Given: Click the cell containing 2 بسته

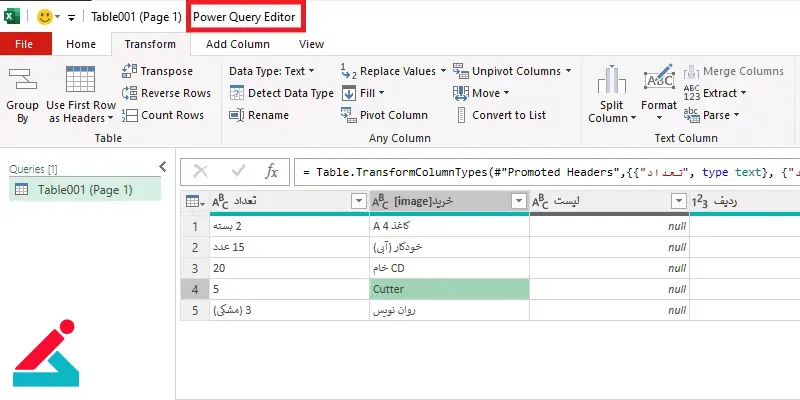Looking at the screenshot, I should point(289,227).
